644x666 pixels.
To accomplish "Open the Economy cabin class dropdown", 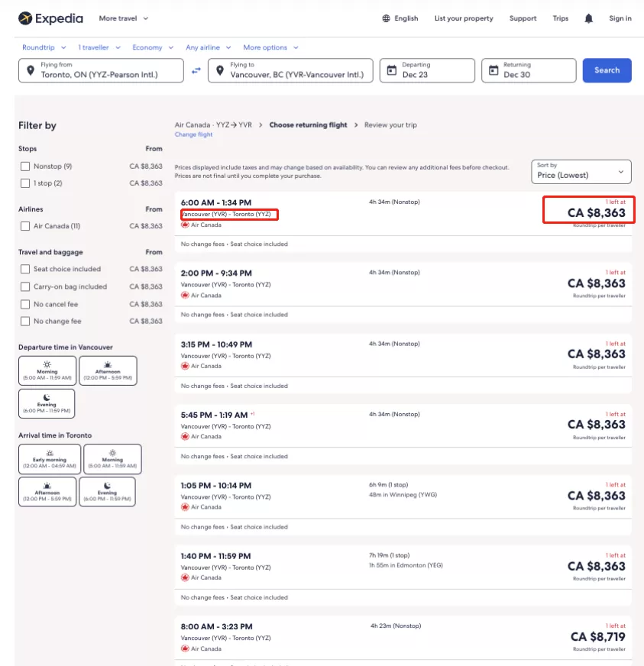I will coord(153,47).
